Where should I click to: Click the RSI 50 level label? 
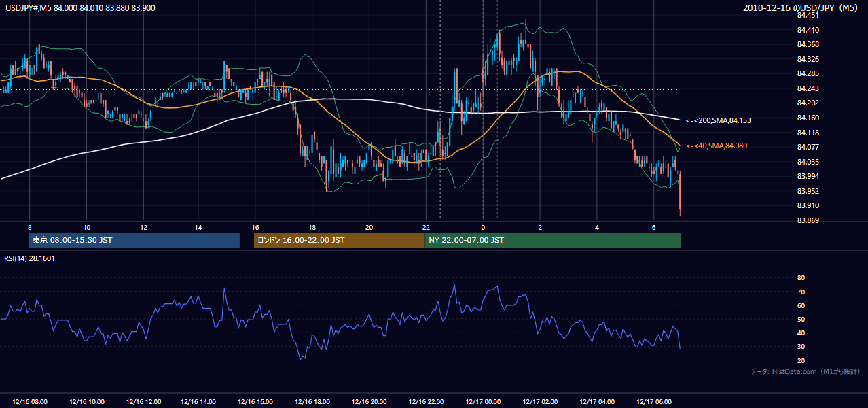(801, 319)
